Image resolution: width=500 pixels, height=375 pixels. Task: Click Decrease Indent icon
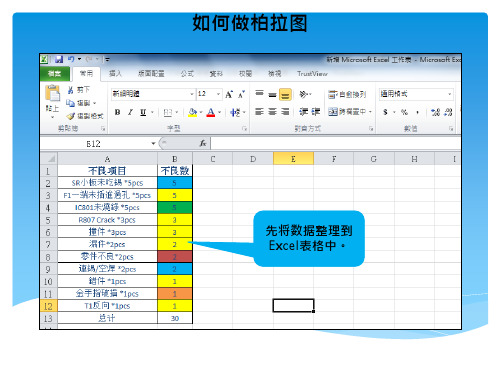[x=303, y=112]
